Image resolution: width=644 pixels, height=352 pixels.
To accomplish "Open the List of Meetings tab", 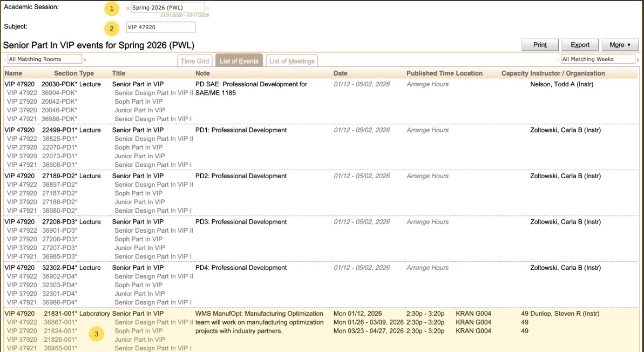I will click(292, 59).
